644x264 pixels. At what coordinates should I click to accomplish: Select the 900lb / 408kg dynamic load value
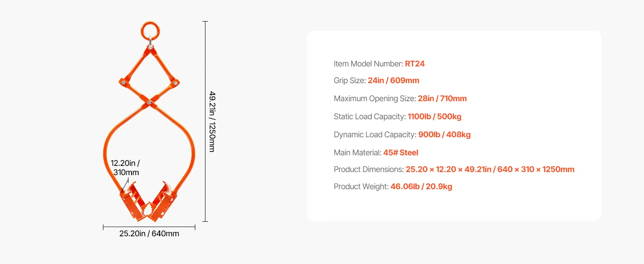coord(444,135)
